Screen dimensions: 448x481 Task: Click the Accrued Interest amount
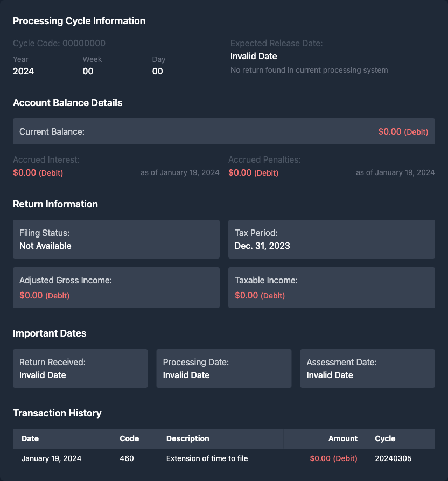point(38,172)
